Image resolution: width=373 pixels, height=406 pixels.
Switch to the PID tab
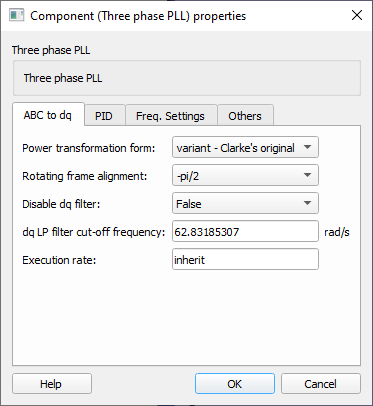pyautogui.click(x=104, y=116)
